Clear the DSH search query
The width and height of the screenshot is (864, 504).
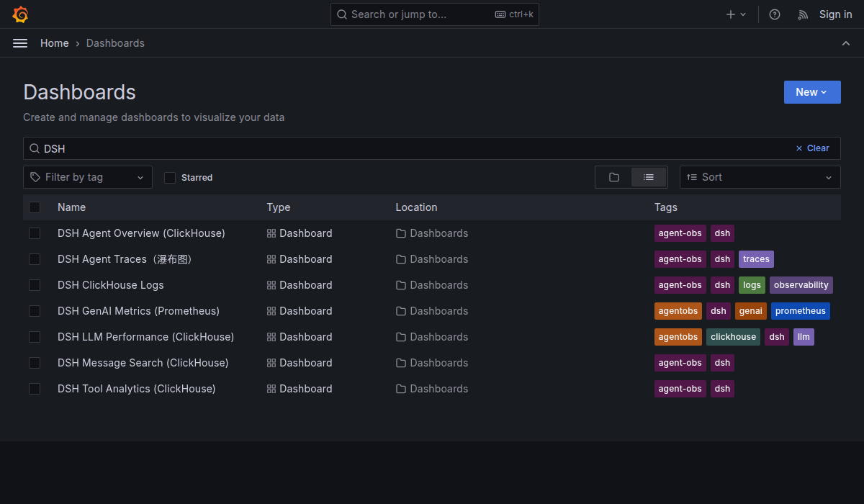[812, 148]
